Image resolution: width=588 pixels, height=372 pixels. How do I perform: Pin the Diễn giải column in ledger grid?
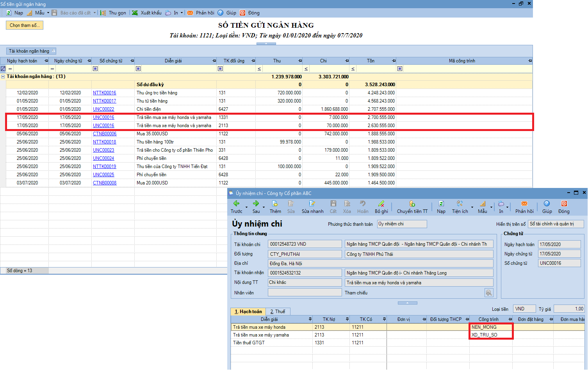(x=214, y=61)
